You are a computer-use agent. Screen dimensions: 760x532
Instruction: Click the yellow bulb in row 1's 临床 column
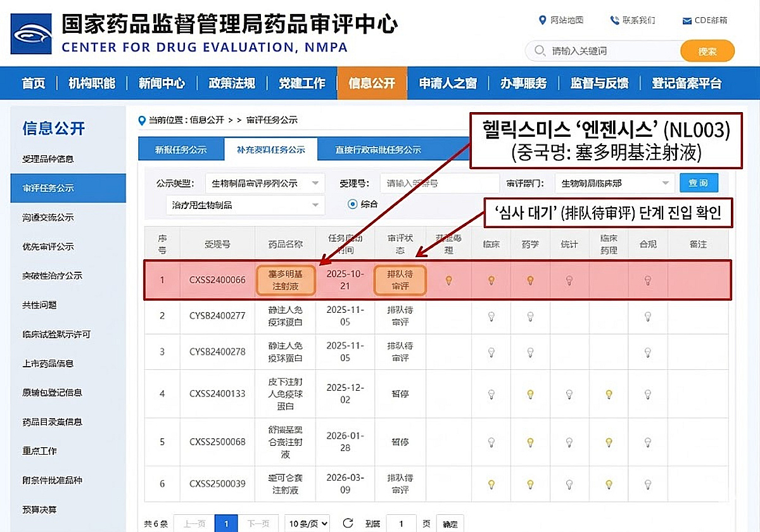(x=491, y=279)
